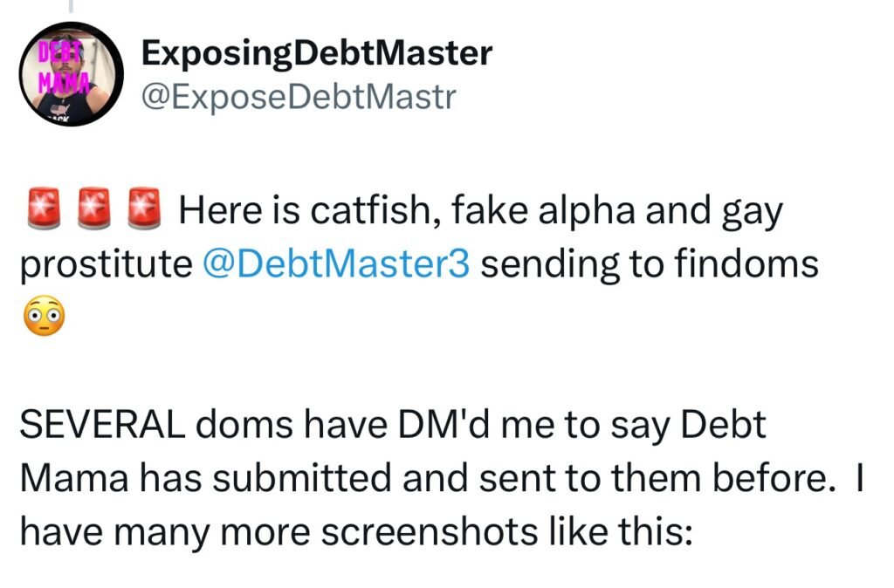This screenshot has width=894, height=588.
Task: Click the word "Here" after the sirens
Action: (217, 214)
